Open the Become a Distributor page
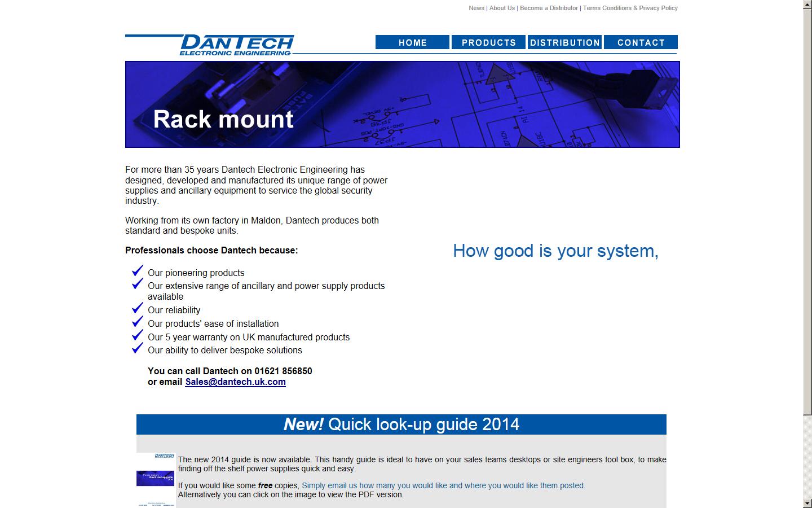The width and height of the screenshot is (812, 508). click(x=549, y=8)
